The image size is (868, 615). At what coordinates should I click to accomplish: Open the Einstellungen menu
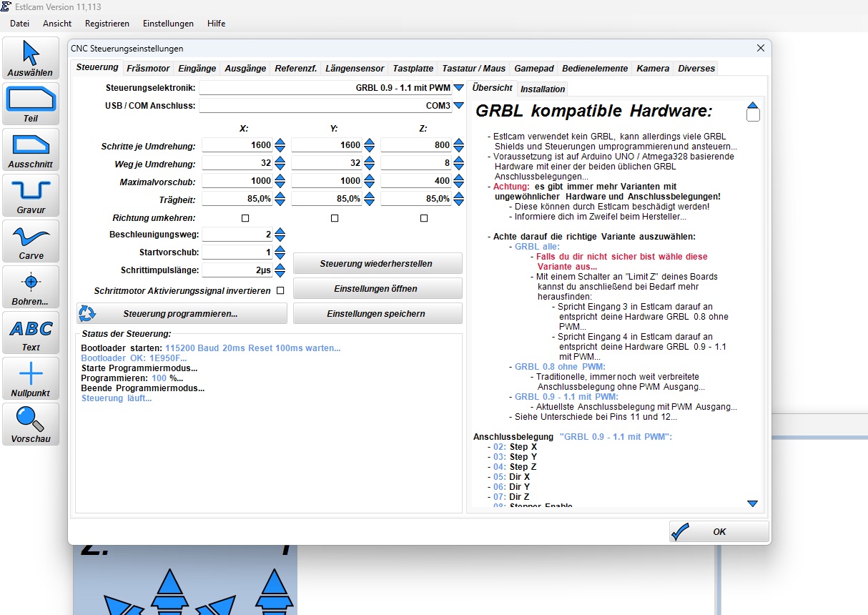coord(168,24)
